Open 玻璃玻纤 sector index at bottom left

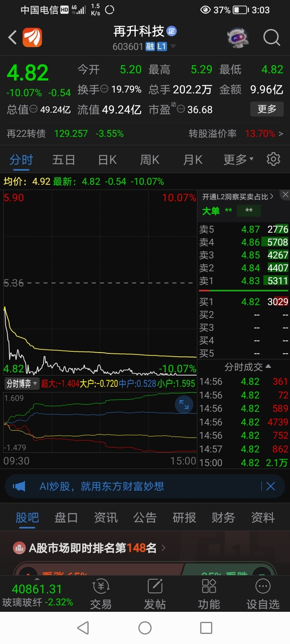tap(37, 596)
